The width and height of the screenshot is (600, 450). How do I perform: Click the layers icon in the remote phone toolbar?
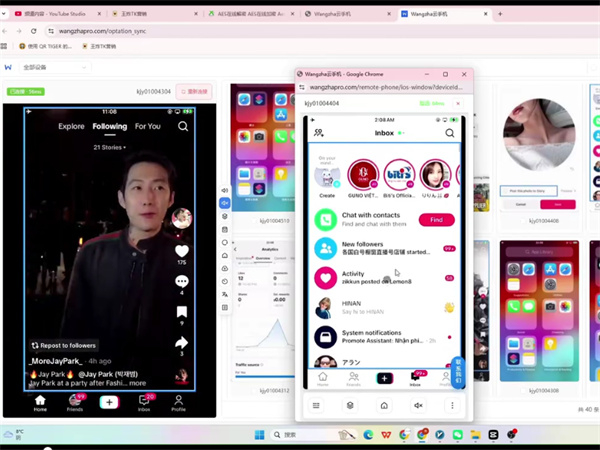coord(350,405)
